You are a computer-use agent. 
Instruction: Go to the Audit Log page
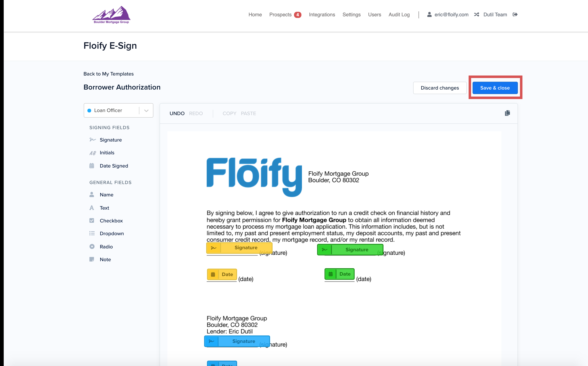point(399,14)
